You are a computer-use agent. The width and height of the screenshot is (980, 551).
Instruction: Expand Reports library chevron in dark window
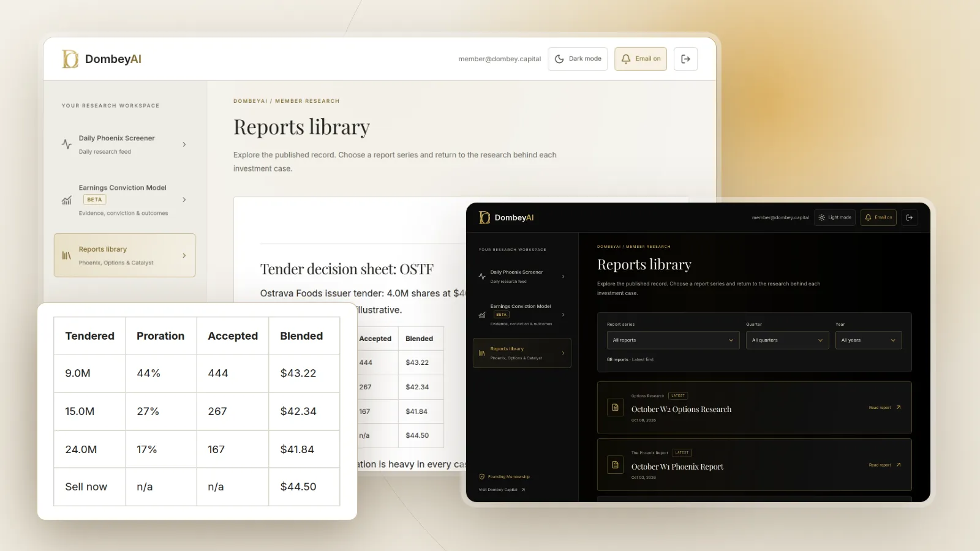tap(563, 353)
